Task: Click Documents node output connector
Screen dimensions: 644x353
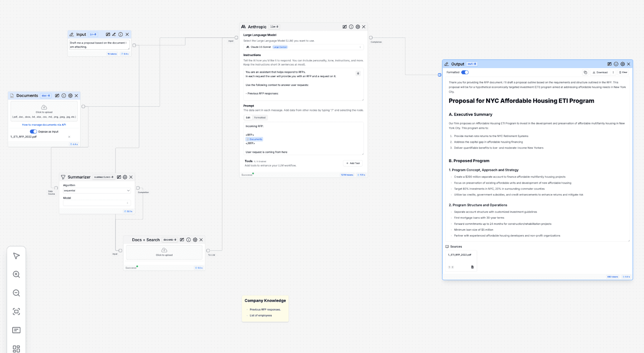Action: pos(83,106)
